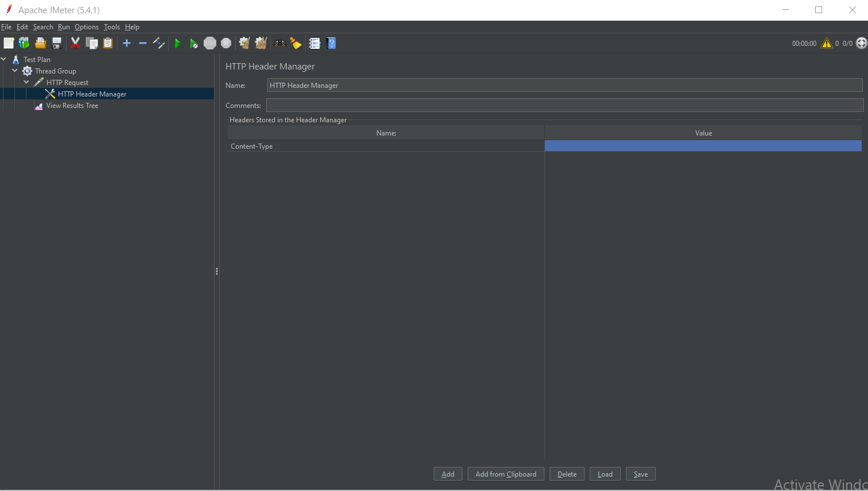Image resolution: width=868 pixels, height=491 pixels.
Task: Paste using the clipboard toolbar icon
Action: pos(108,43)
